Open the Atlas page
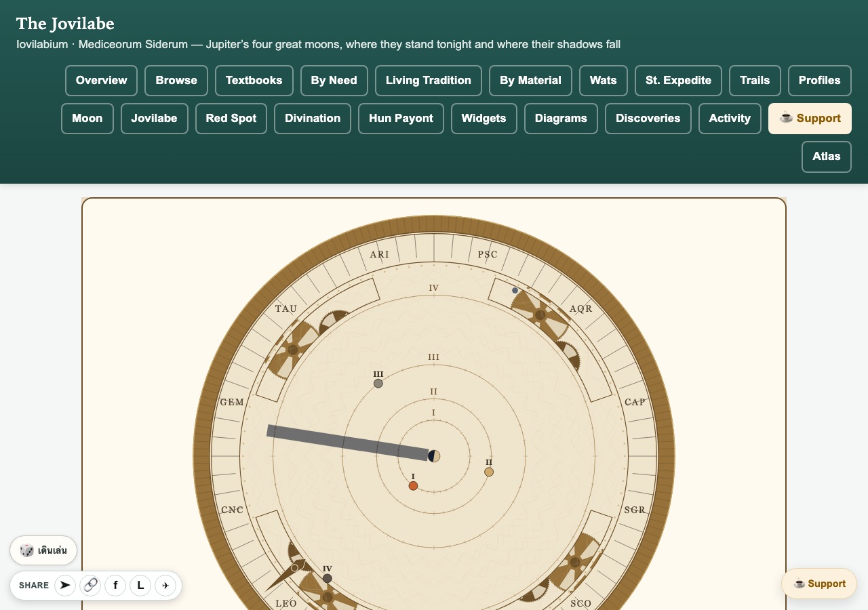 (827, 157)
